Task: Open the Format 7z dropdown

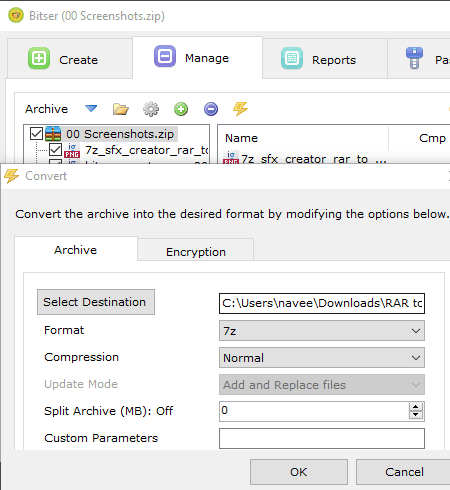Action: (322, 331)
